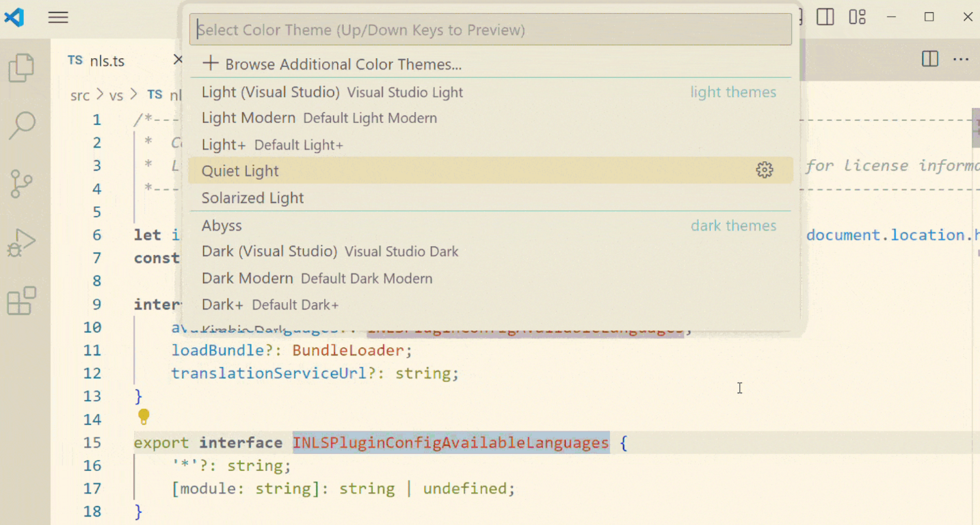Image resolution: width=980 pixels, height=525 pixels.
Task: Open the Extensions view
Action: coord(21,301)
